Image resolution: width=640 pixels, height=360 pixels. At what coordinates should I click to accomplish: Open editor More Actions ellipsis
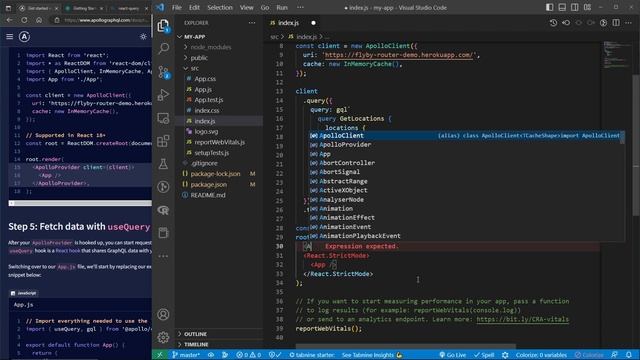coord(629,23)
